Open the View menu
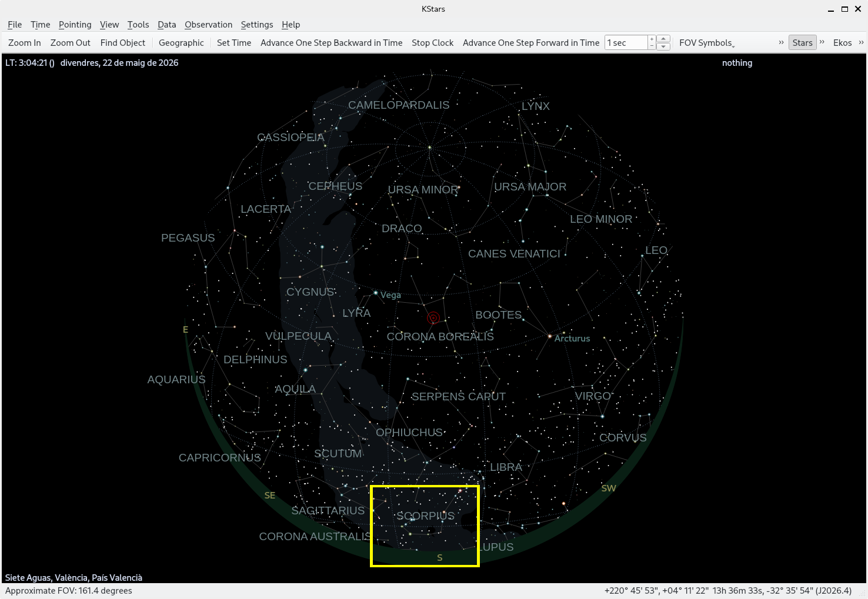Screen dimensions: 868x599 click(109, 25)
